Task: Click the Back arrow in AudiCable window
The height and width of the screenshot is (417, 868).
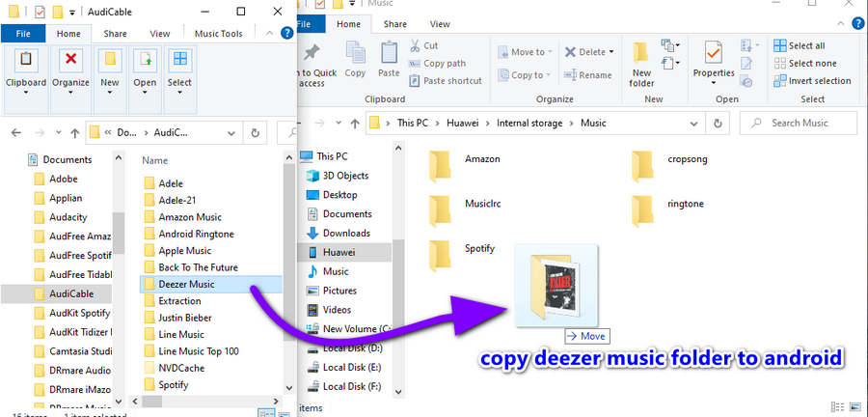Action: coord(16,133)
